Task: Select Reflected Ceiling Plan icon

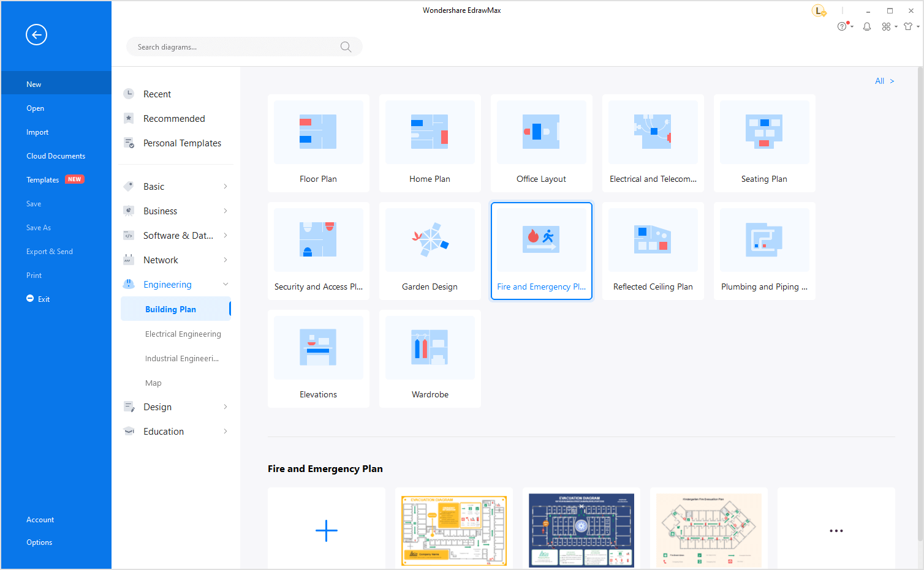Action: tap(653, 239)
